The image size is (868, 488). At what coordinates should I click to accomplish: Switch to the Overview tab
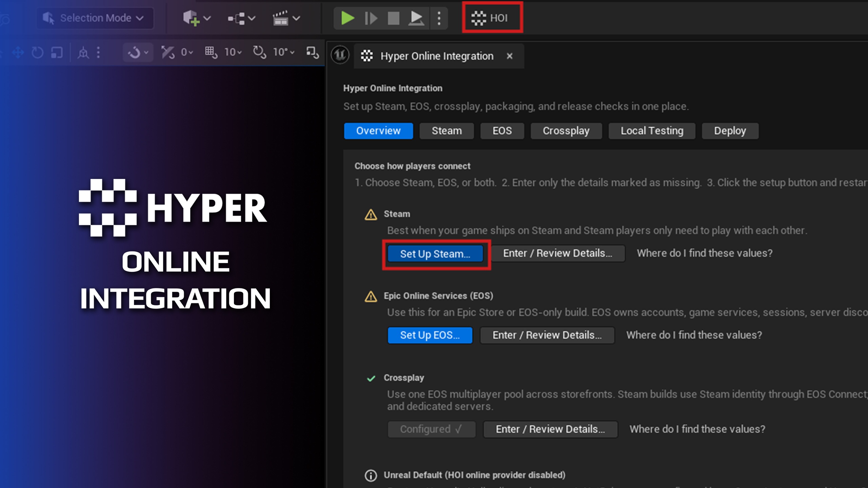click(x=378, y=131)
